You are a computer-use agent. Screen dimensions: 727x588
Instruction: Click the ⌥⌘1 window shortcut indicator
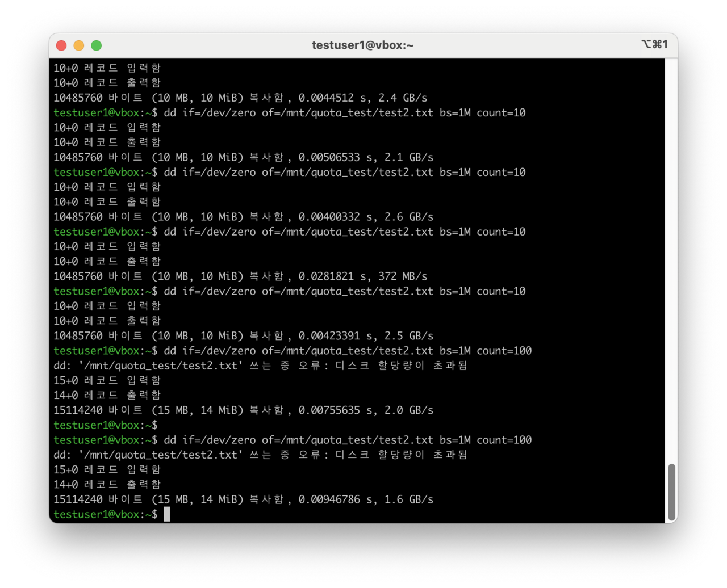pyautogui.click(x=654, y=45)
